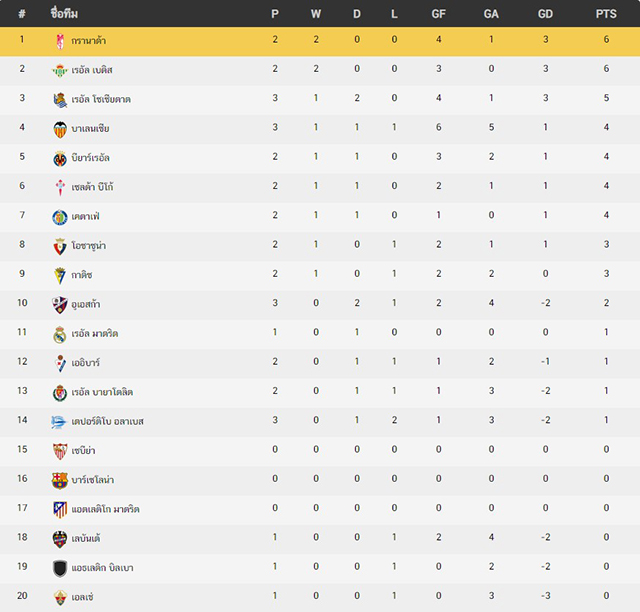Click the Real Betis club crest

tap(60, 70)
